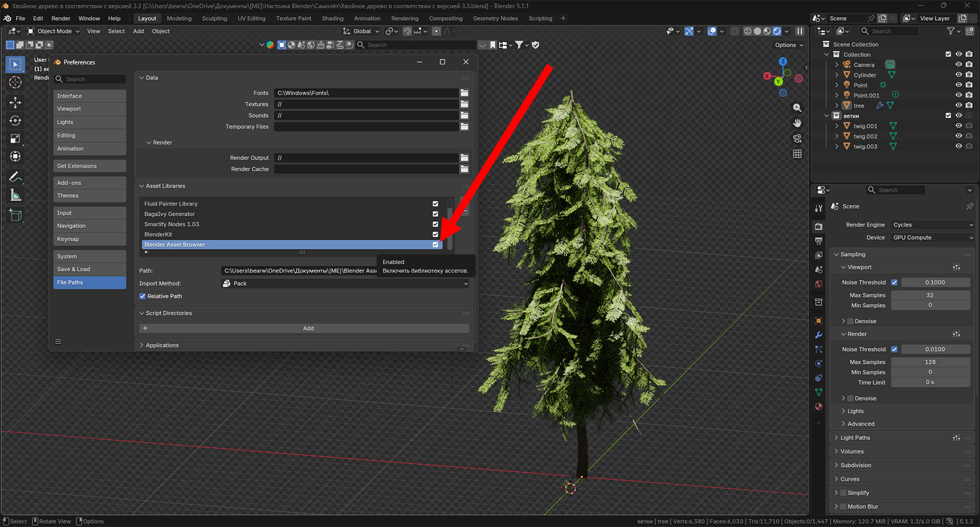980x527 pixels.
Task: Select the Measure tool
Action: pos(15,195)
